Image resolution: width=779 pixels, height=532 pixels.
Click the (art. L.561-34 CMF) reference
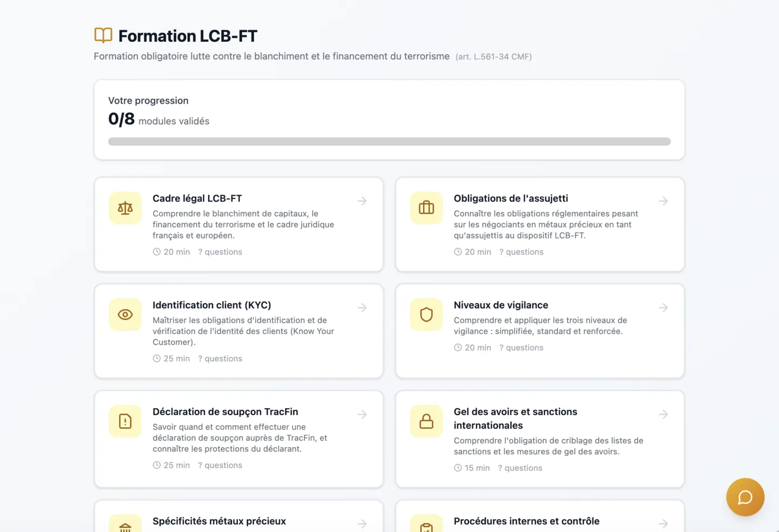(x=493, y=57)
